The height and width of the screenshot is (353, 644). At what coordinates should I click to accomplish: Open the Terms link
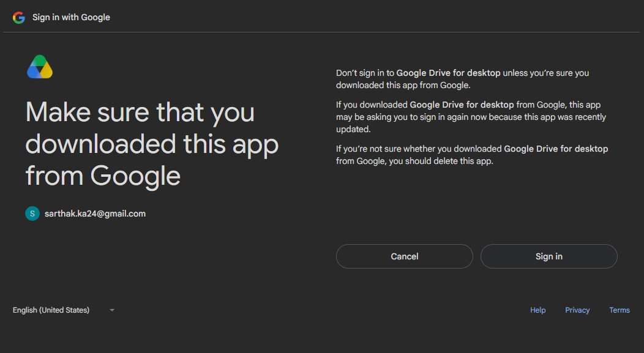620,310
